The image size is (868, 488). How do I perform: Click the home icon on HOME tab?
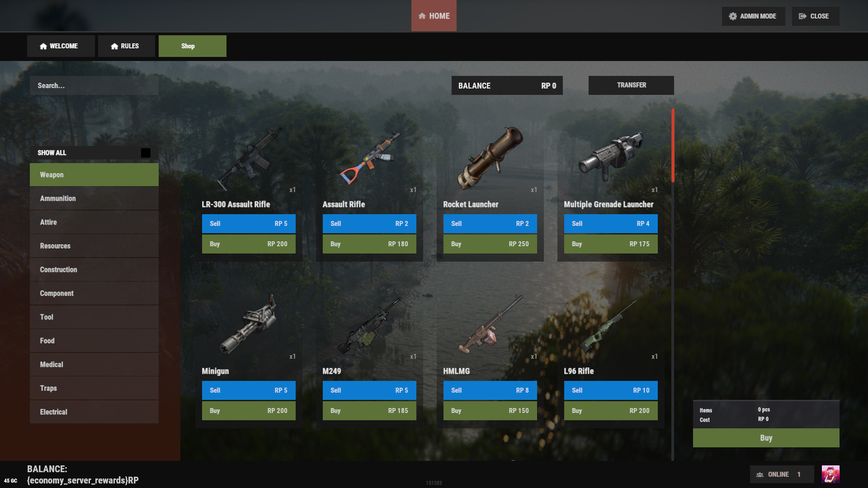pyautogui.click(x=422, y=16)
